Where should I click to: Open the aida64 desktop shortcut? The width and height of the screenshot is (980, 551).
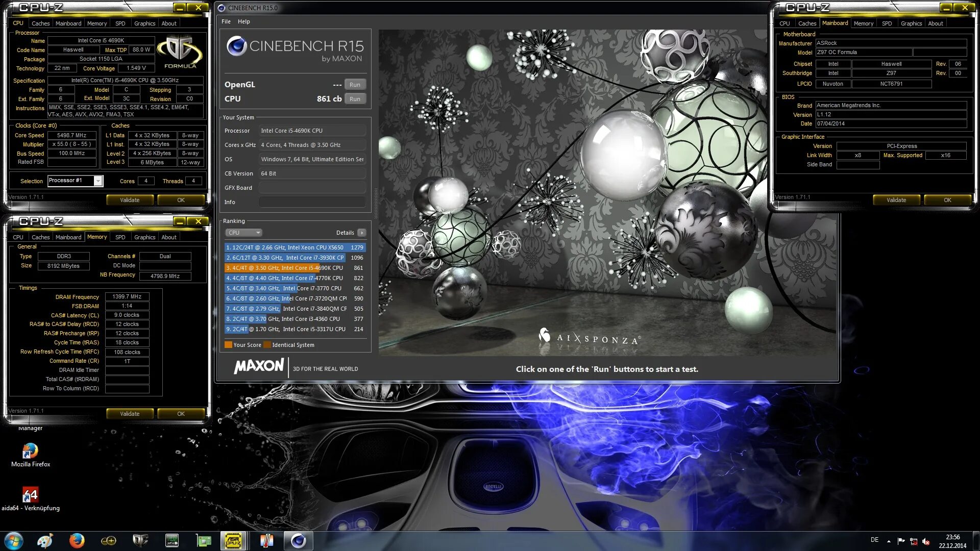pyautogui.click(x=30, y=495)
